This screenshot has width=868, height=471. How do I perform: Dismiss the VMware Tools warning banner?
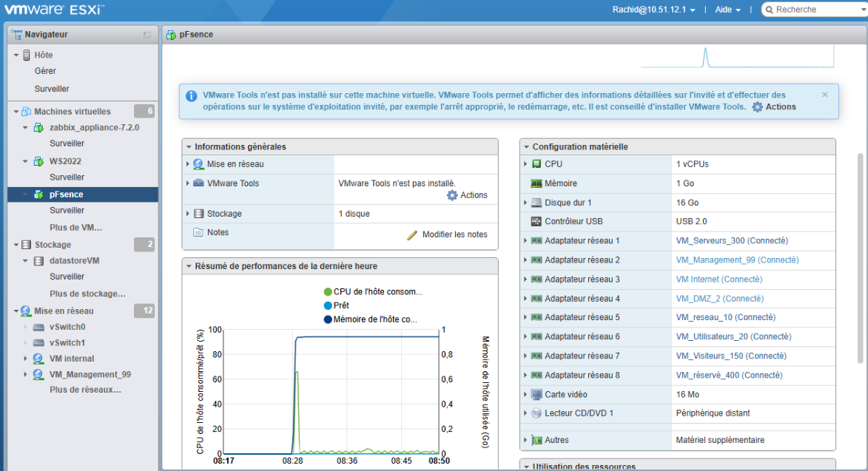[825, 95]
